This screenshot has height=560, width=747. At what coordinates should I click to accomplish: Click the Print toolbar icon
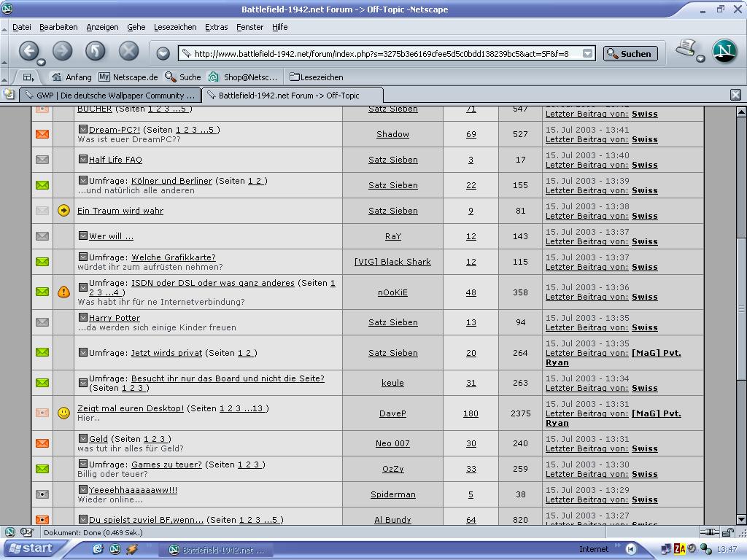point(685,50)
